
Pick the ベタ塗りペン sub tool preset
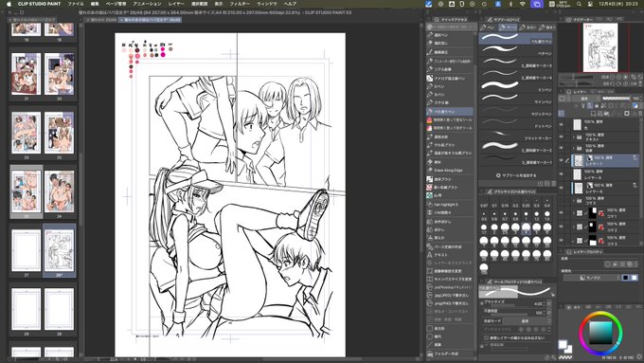click(515, 39)
